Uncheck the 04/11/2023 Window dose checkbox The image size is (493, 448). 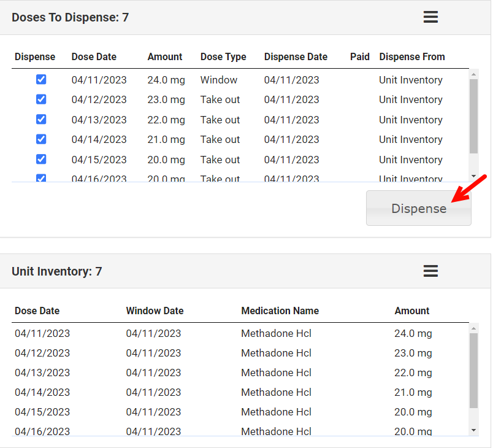pos(41,80)
